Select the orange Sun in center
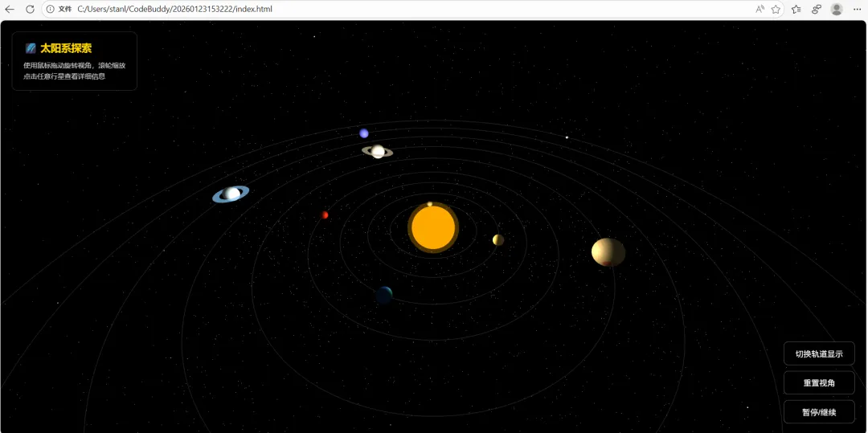This screenshot has height=433, width=868. point(433,228)
